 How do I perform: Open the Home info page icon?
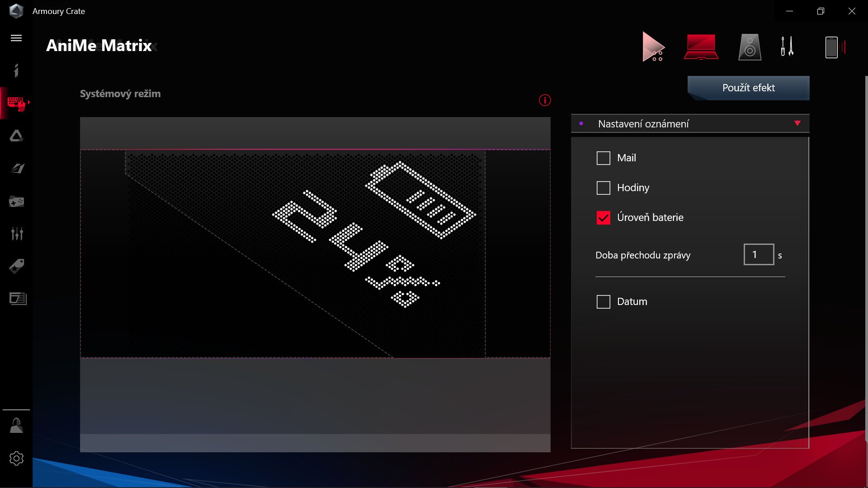click(16, 70)
